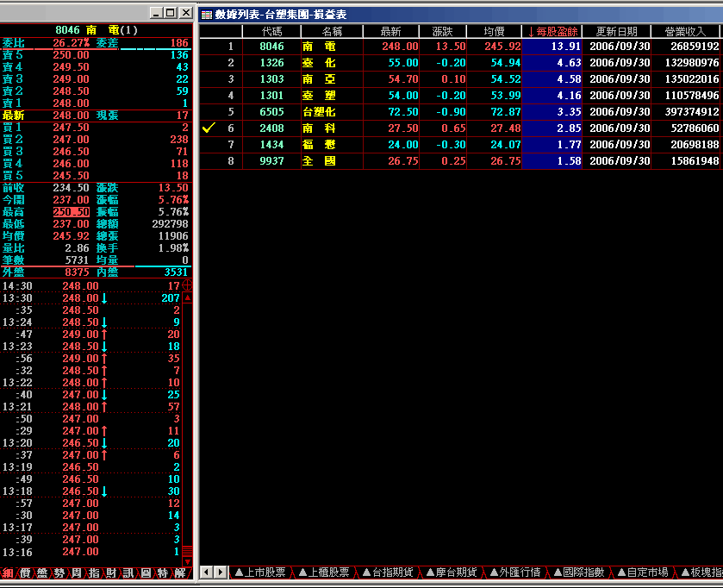
Task: Click the 買1 bid price 247.50
Action: tap(71, 128)
